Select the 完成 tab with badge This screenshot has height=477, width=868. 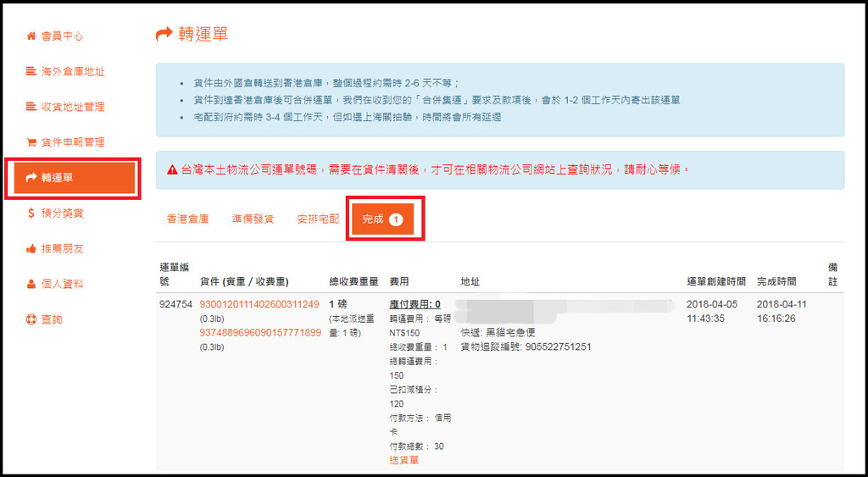[382, 219]
